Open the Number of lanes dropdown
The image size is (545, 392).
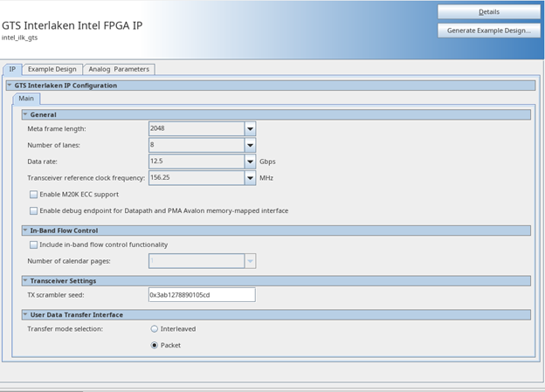pyautogui.click(x=250, y=145)
